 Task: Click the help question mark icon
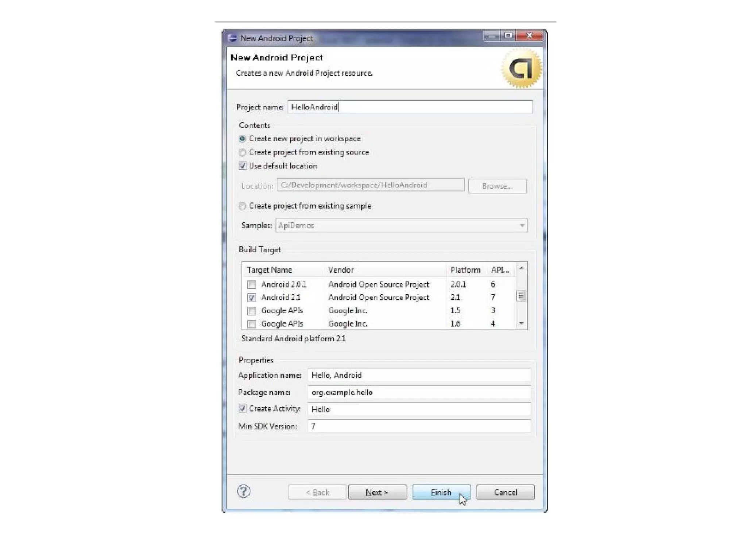tap(244, 491)
